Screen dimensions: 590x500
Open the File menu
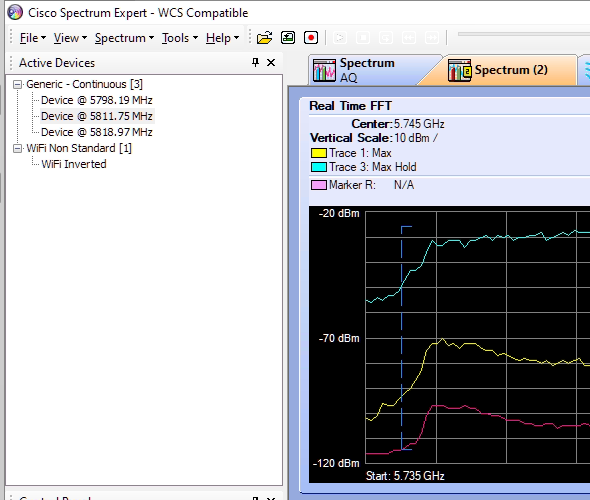pyautogui.click(x=32, y=38)
